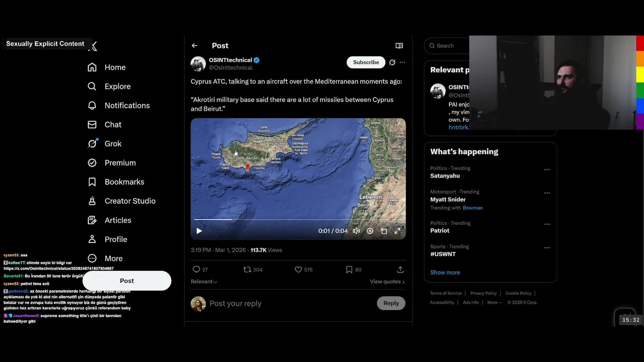
Task: Click the Grok icon
Action: tap(92, 144)
